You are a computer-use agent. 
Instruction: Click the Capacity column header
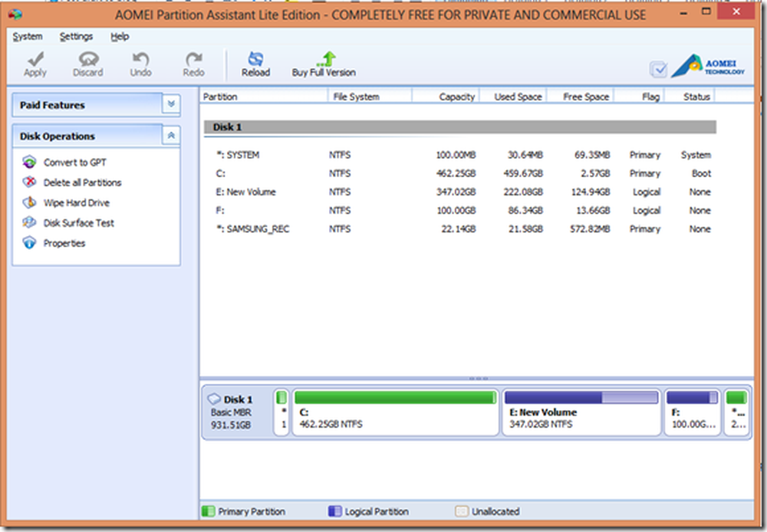[446, 97]
